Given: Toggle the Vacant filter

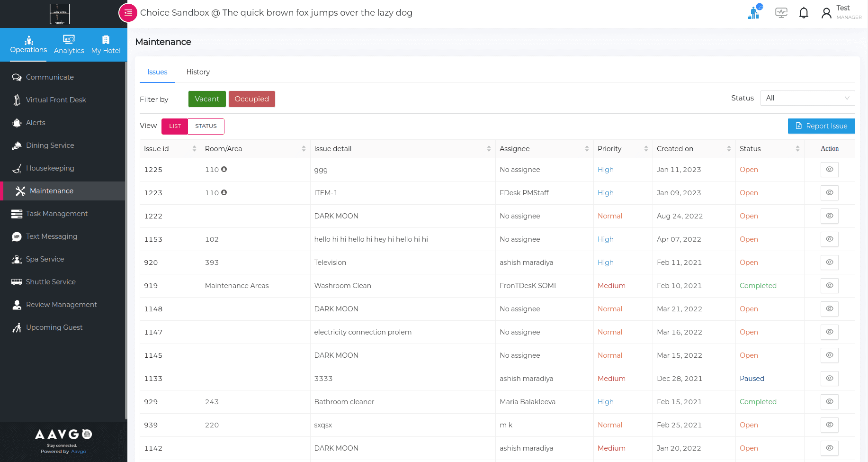Looking at the screenshot, I should click(207, 99).
